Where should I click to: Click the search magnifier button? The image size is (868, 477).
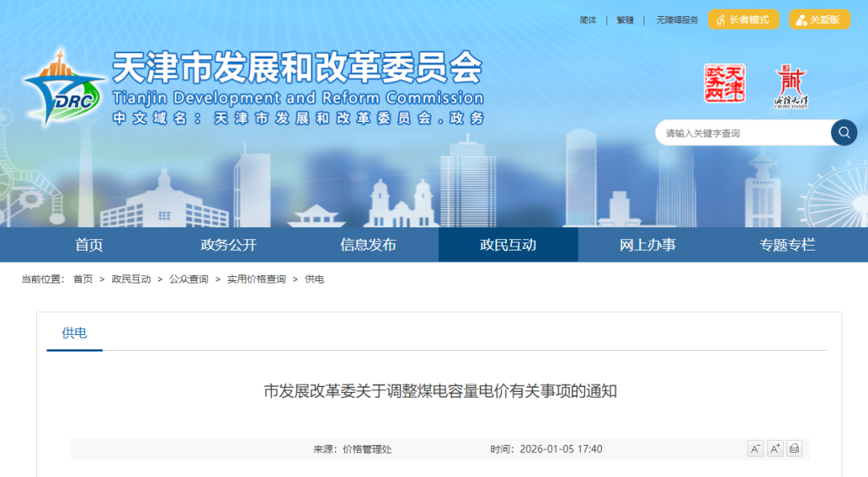(x=844, y=132)
